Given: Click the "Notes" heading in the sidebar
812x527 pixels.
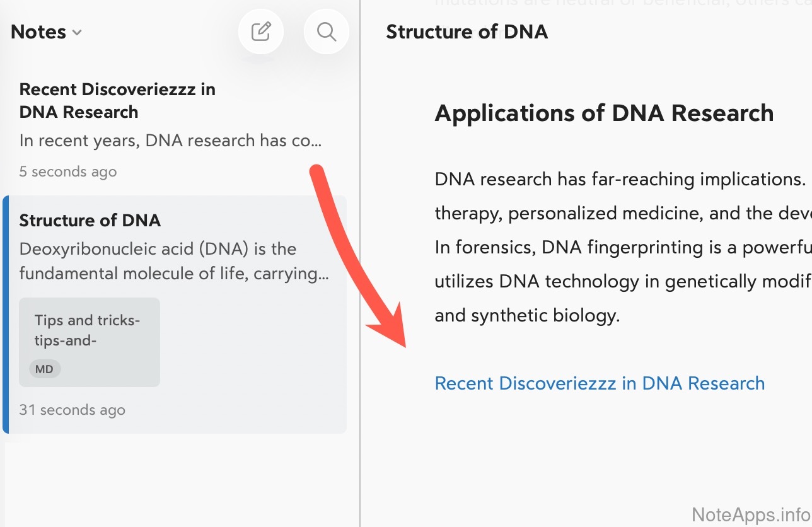Looking at the screenshot, I should pyautogui.click(x=38, y=32).
